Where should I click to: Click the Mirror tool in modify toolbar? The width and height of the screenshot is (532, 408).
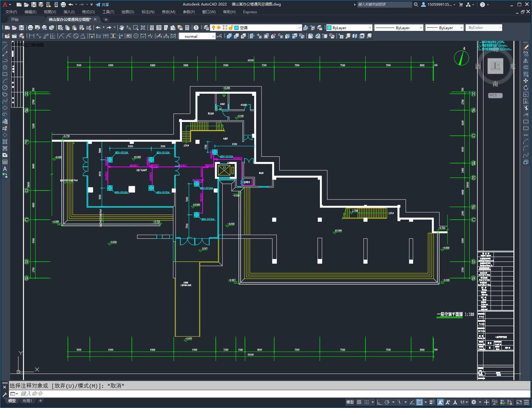pos(526,61)
